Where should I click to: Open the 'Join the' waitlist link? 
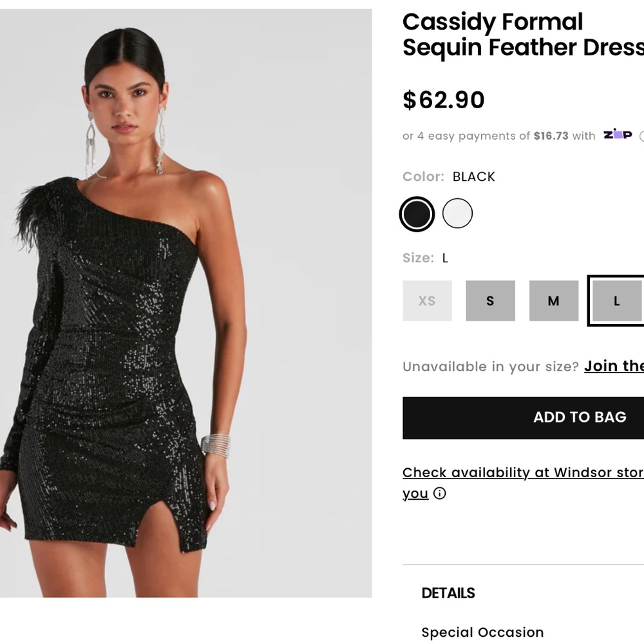(x=613, y=366)
